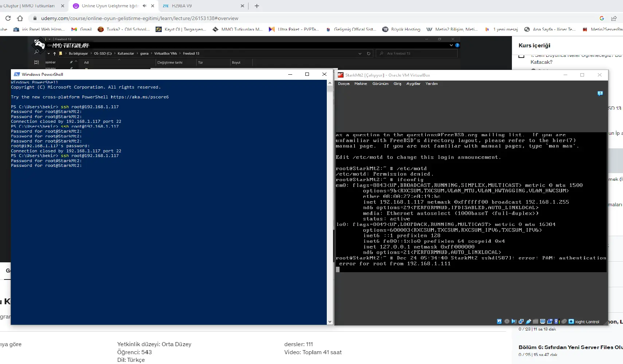Screen dimensions: 623x364
Task: Click the VirtualBox window title icon
Action: coord(341,75)
